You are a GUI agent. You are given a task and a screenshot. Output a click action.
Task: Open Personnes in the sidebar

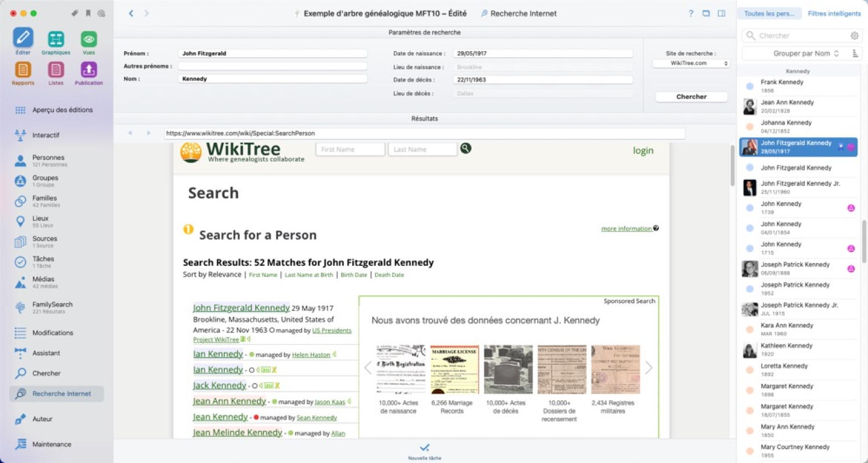tap(57, 160)
